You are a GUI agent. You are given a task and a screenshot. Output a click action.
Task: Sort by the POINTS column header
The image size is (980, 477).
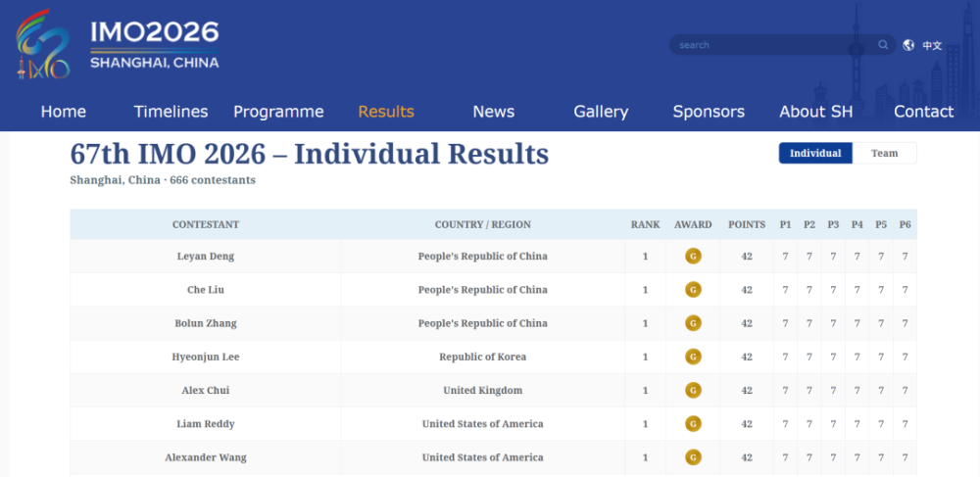[x=746, y=224]
